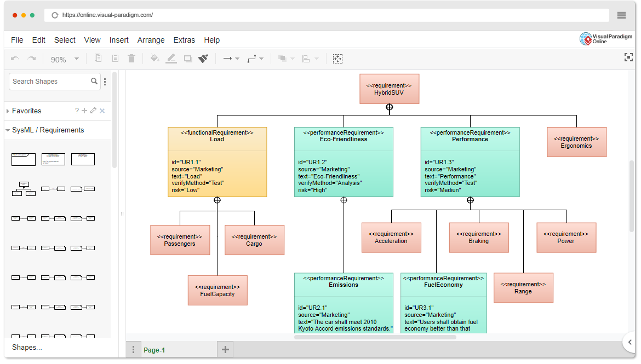Add a new page with the plus button
Image resolution: width=641 pixels, height=364 pixels.
[x=225, y=348]
